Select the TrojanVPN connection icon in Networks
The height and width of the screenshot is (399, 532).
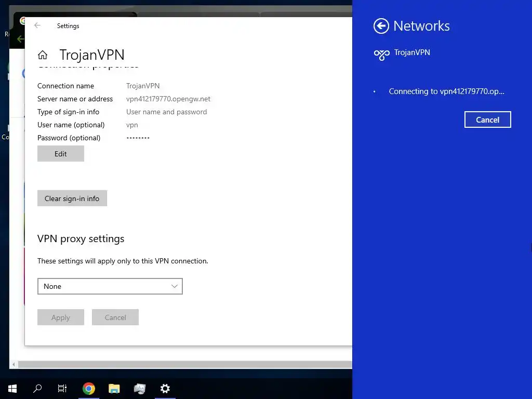[381, 54]
